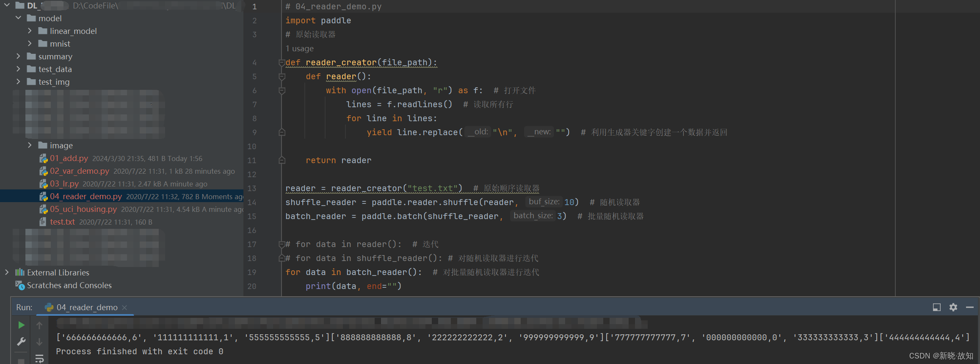Collapse the DL project root folder
The width and height of the screenshot is (980, 364).
click(7, 6)
